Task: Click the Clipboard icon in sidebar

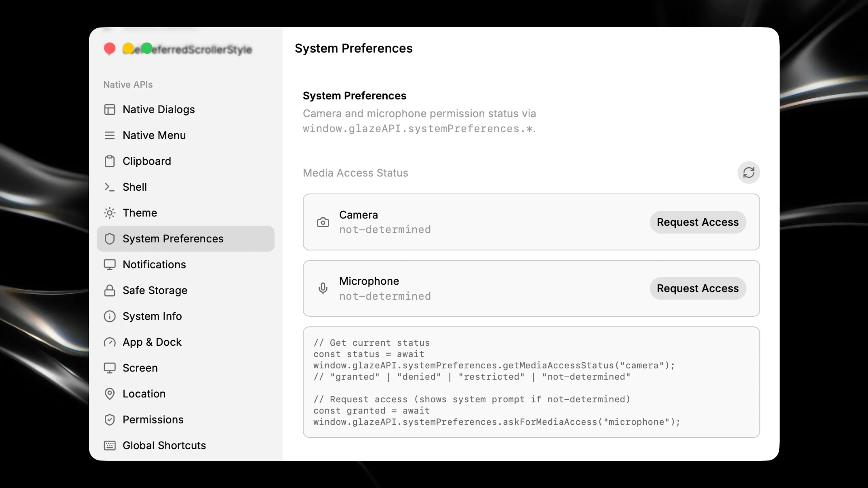Action: point(110,161)
